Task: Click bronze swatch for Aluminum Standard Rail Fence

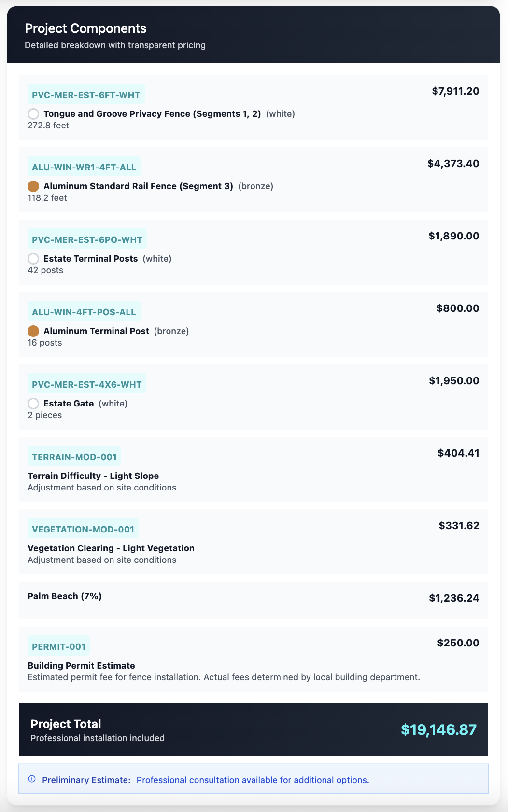Action: coord(33,186)
